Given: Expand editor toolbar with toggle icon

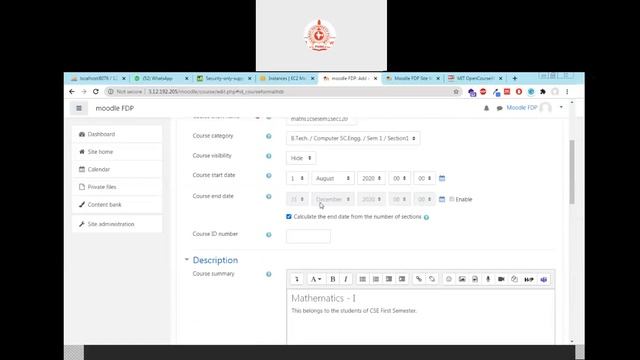Looking at the screenshot, I should coord(297,279).
